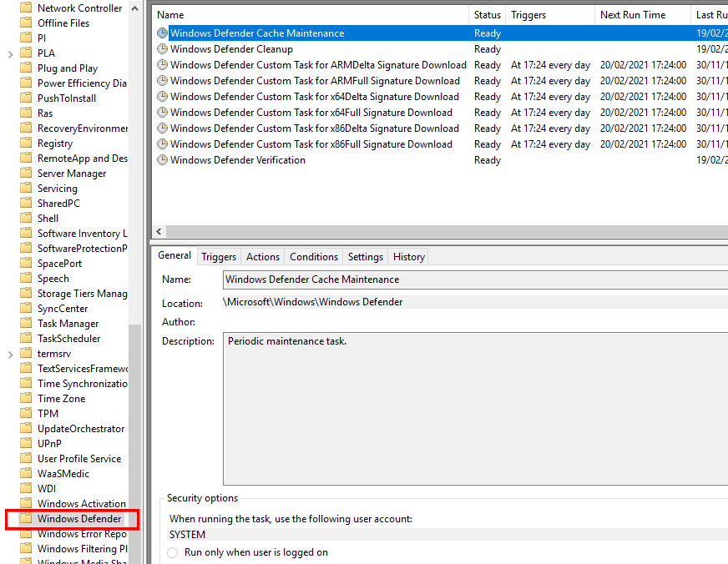
Task: Sort by Triggers column header
Action: pos(550,15)
